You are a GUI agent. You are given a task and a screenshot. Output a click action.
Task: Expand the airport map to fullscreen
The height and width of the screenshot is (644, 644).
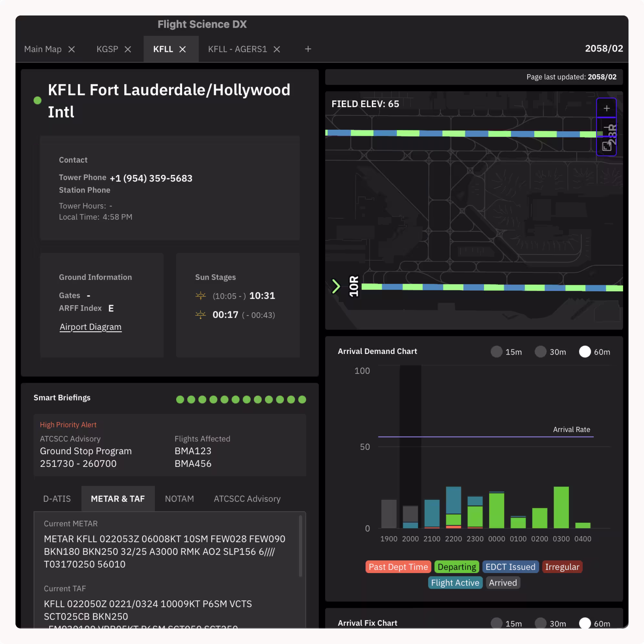pyautogui.click(x=606, y=146)
